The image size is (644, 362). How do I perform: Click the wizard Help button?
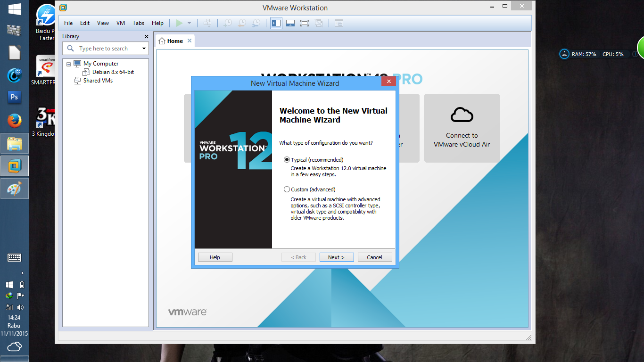215,257
